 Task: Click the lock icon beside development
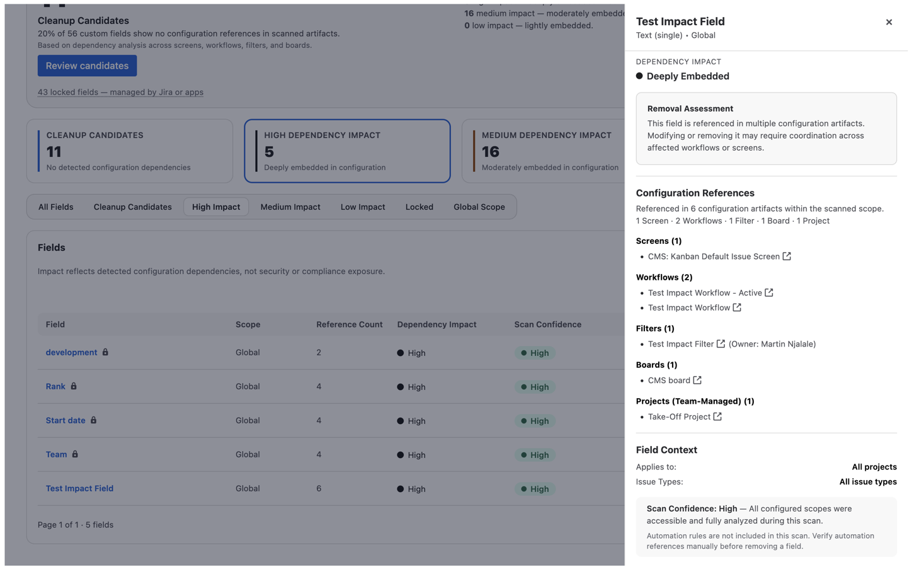(x=103, y=353)
